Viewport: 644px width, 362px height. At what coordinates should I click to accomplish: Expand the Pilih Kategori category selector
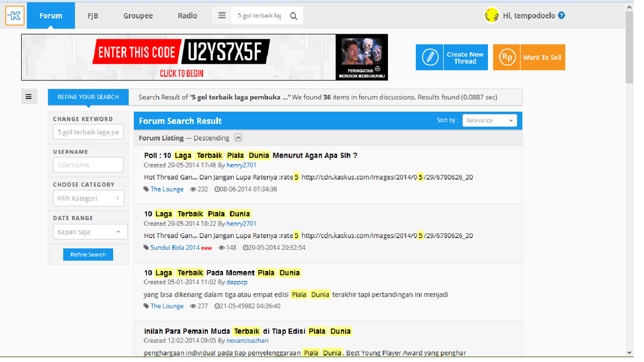[x=89, y=198]
